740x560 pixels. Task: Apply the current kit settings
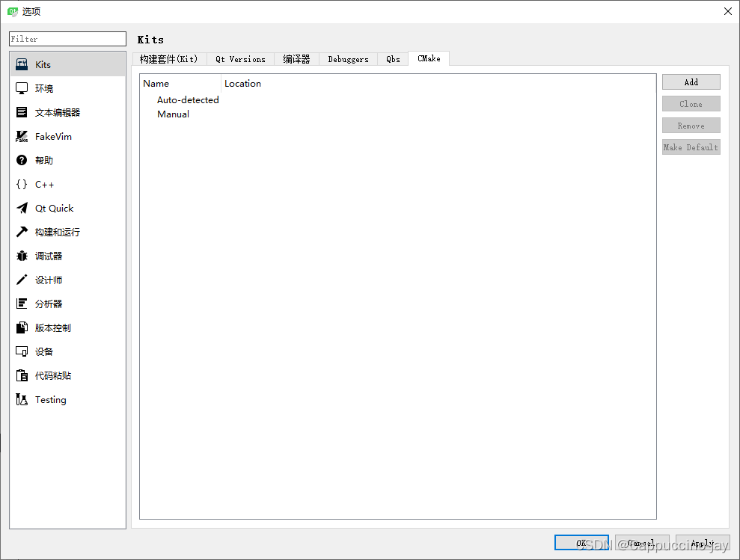click(702, 542)
